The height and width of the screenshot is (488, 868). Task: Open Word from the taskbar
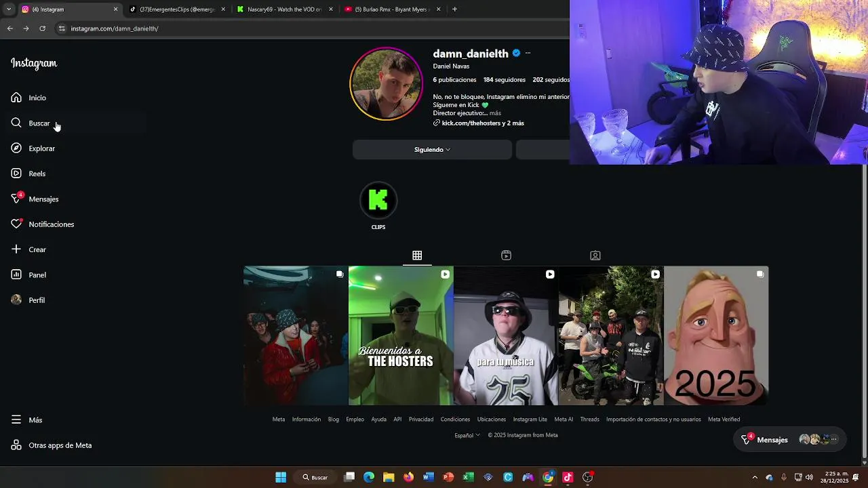click(x=428, y=477)
